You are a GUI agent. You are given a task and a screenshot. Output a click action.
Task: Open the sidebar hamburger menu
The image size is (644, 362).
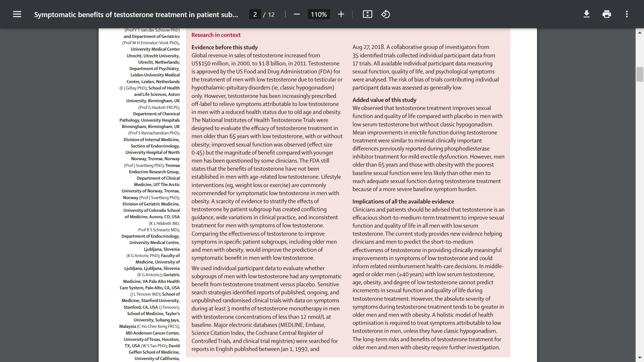point(17,14)
